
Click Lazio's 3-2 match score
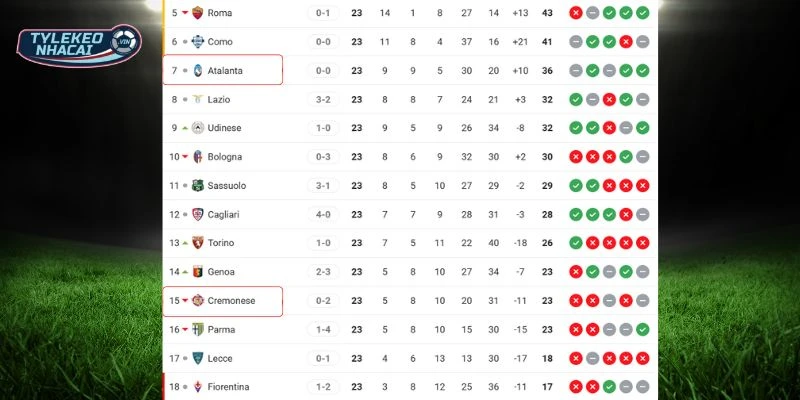tap(323, 100)
